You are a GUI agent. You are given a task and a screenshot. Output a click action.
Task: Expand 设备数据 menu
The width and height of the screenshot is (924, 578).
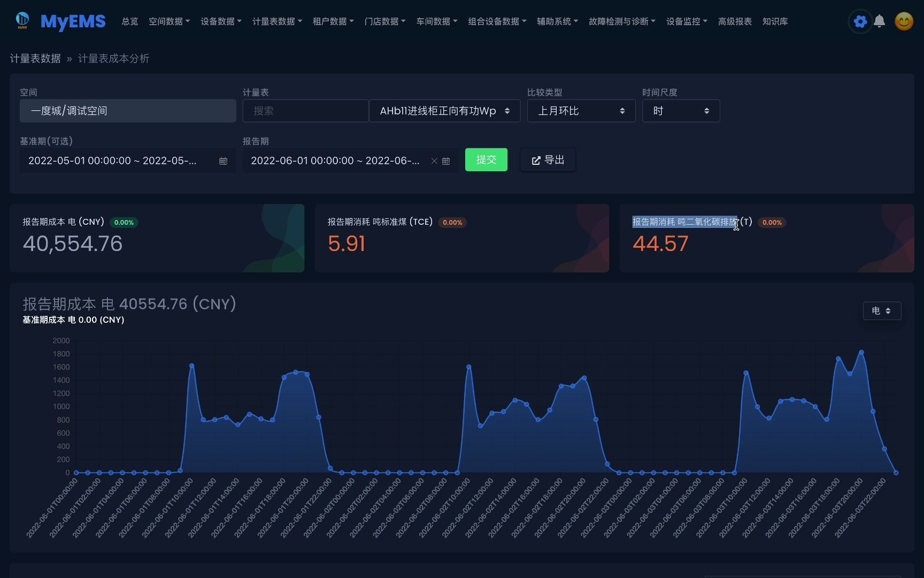tap(221, 21)
